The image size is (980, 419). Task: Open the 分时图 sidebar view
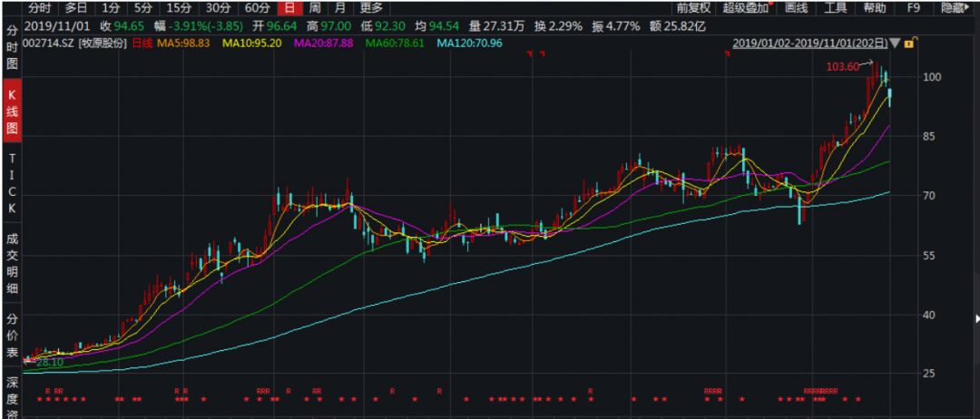[12, 47]
